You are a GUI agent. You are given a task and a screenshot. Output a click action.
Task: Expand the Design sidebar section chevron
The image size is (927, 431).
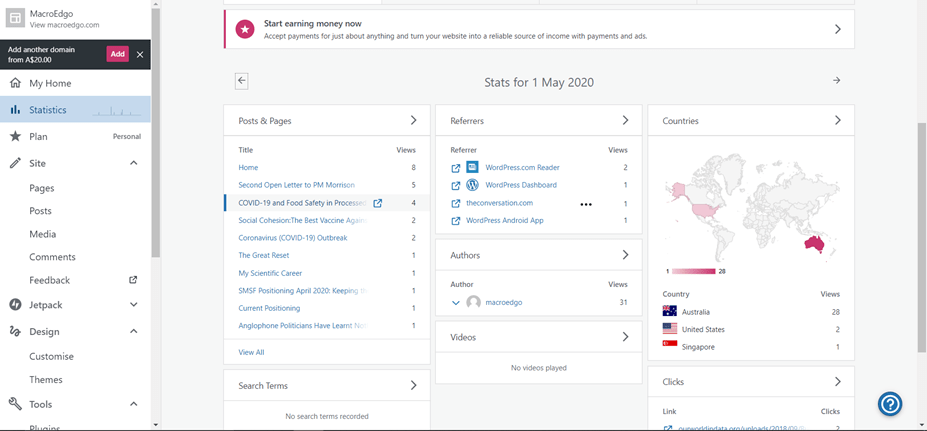coord(134,331)
